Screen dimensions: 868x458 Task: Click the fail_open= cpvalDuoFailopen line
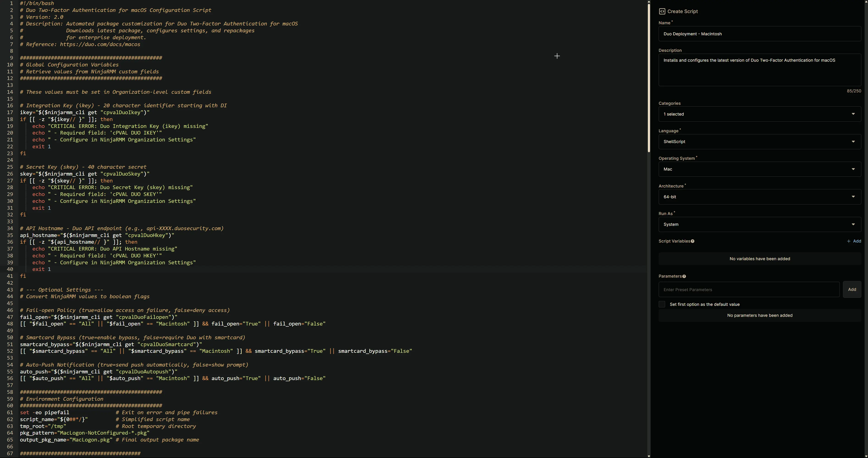[x=98, y=317]
